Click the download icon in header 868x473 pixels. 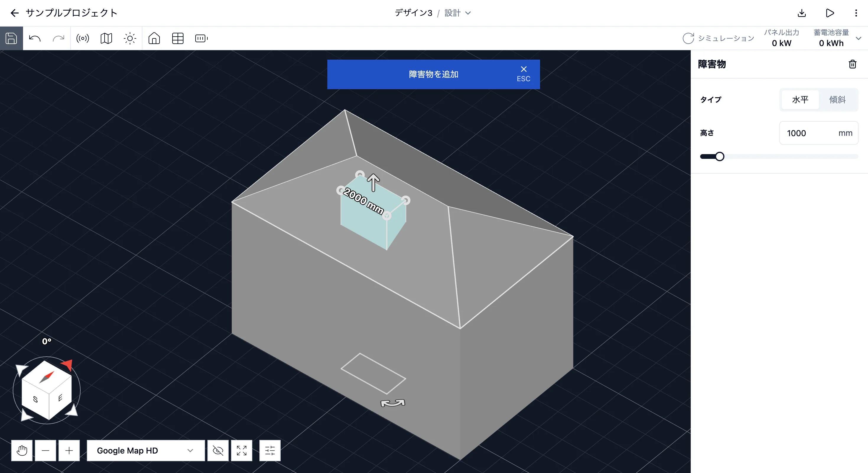(802, 13)
